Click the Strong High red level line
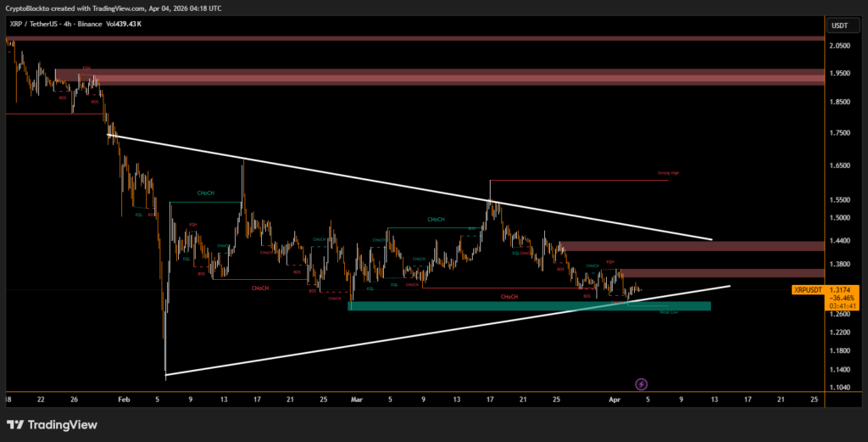 576,180
